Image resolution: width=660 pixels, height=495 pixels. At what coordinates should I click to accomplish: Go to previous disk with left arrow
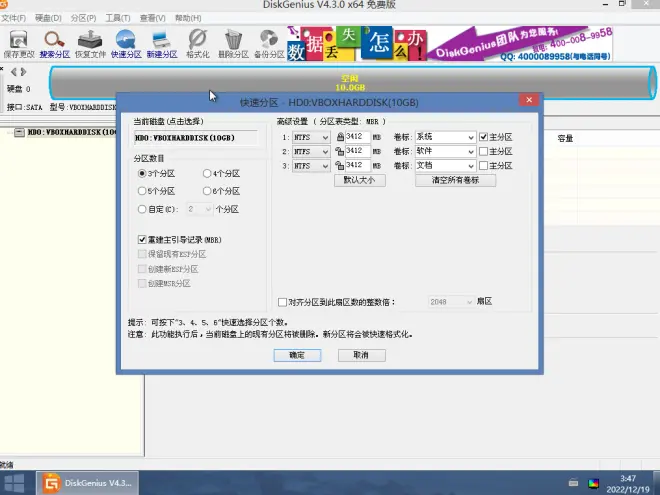coord(13,72)
